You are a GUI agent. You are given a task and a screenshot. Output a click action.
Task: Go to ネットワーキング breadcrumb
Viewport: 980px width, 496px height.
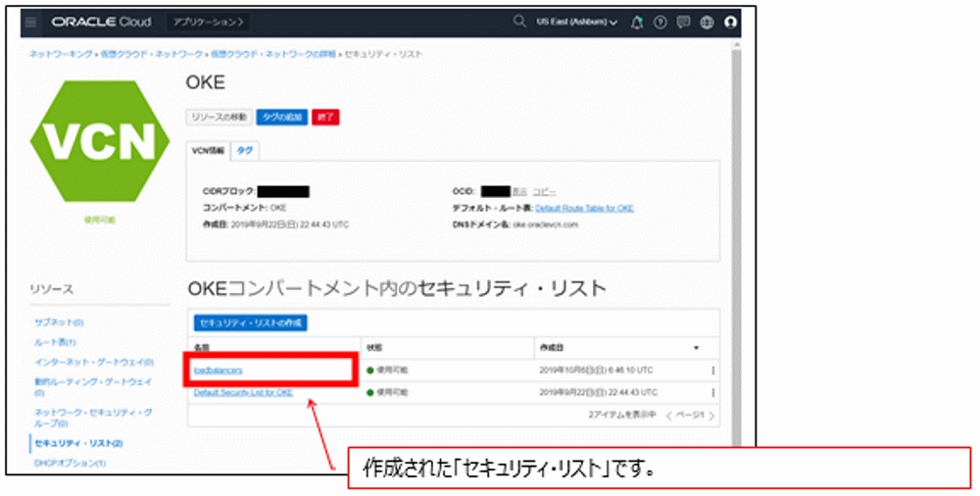(x=61, y=55)
